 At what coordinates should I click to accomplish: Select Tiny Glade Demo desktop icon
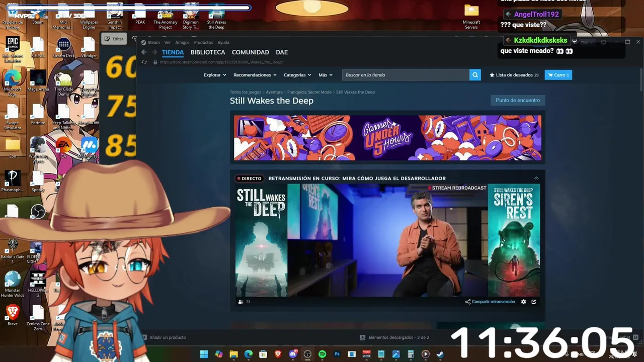tap(63, 83)
